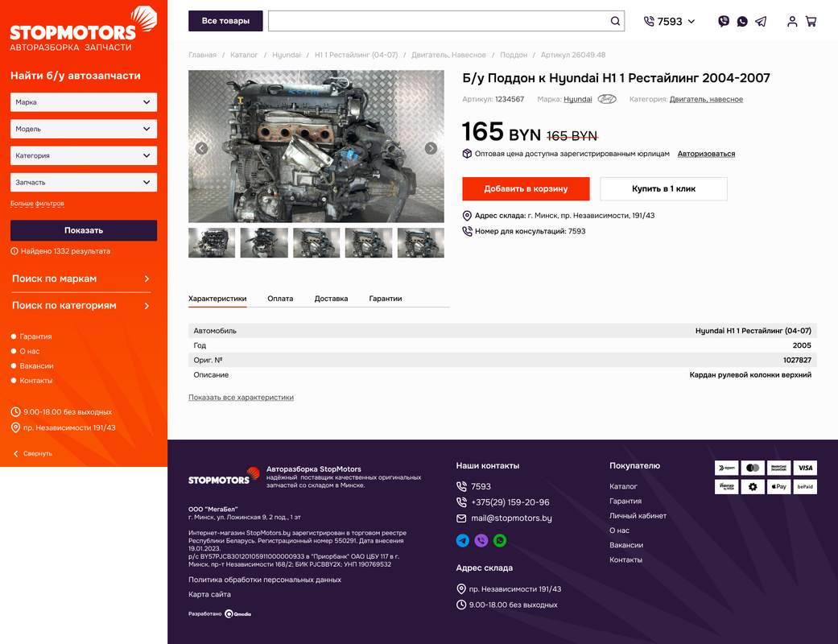
Task: Click Visa payment badge
Action: click(805, 468)
